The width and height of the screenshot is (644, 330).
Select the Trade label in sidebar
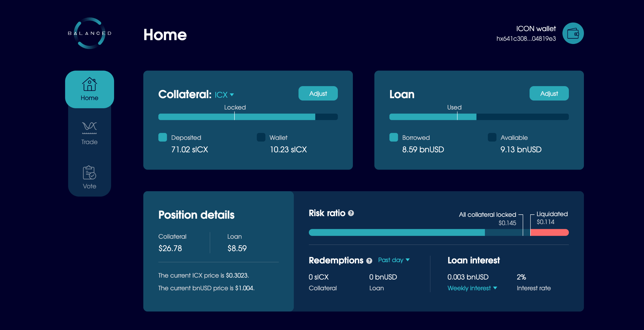[89, 142]
